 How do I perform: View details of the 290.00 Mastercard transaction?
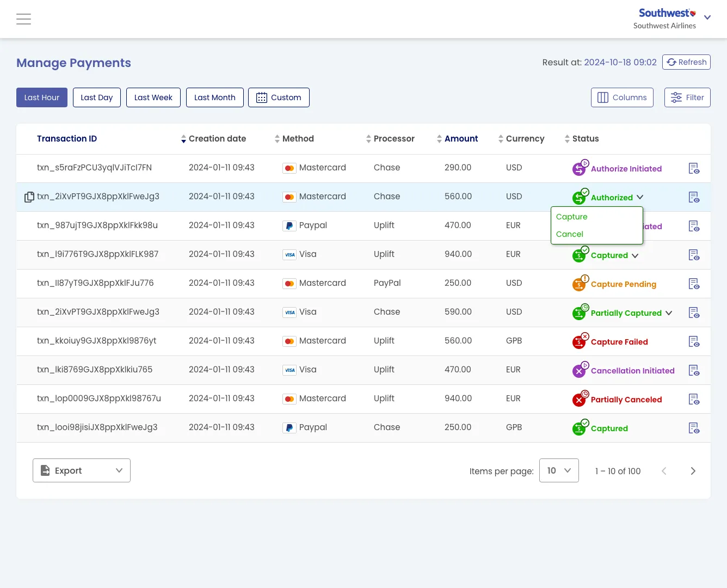point(694,168)
